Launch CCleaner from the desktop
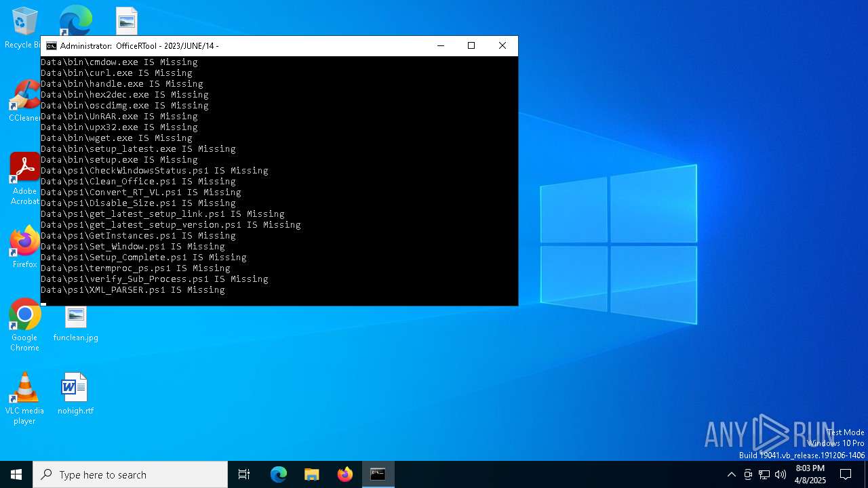The width and height of the screenshot is (868, 488). (24, 101)
